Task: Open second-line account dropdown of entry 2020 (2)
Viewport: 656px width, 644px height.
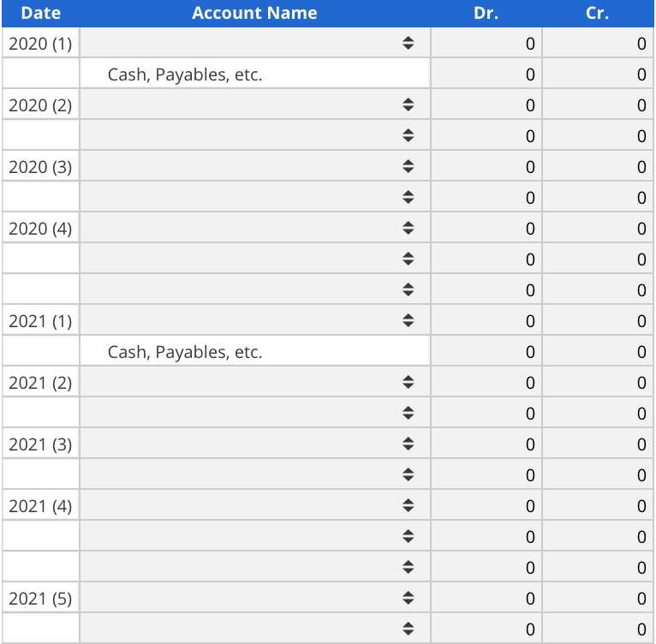Action: click(255, 135)
